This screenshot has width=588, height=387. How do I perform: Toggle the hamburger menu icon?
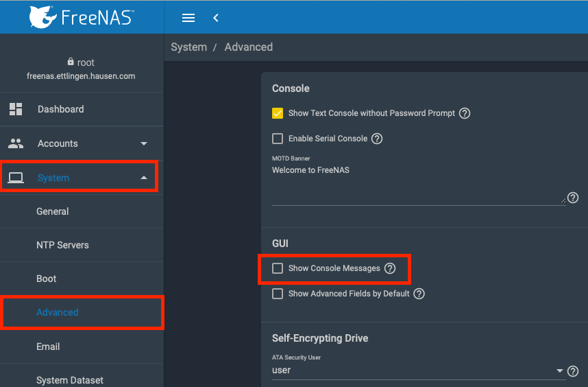[x=188, y=18]
